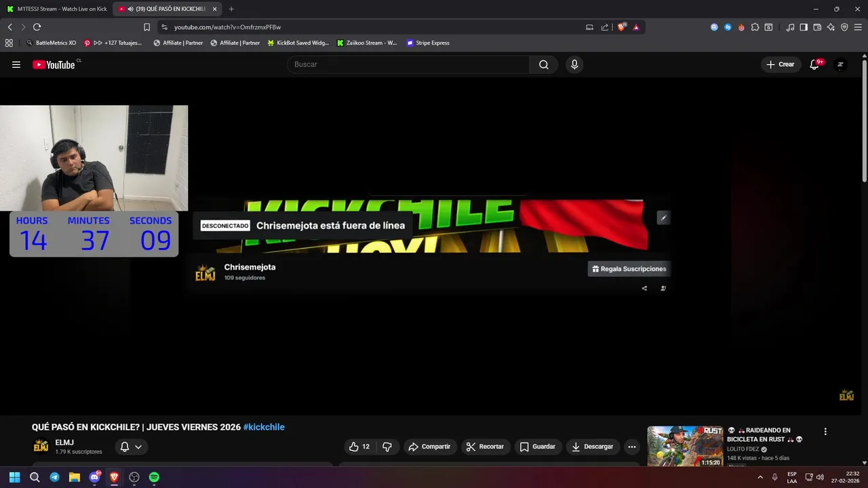Open the Stripe Express bookmark
868x488 pixels.
point(428,43)
